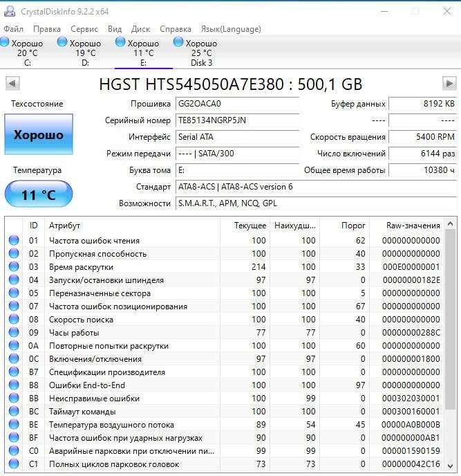Click the ATA8-ACS standard field

[316, 187]
